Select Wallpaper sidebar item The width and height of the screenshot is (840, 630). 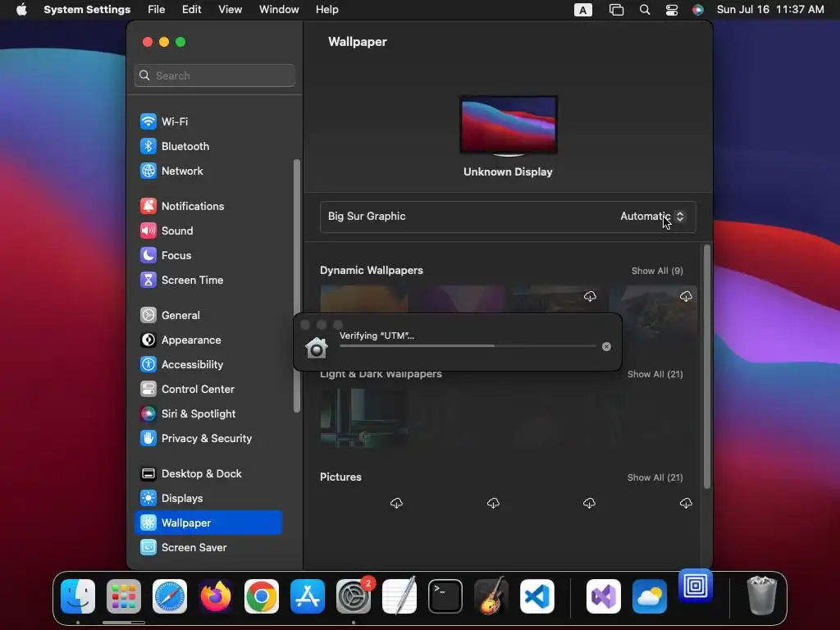[208, 523]
